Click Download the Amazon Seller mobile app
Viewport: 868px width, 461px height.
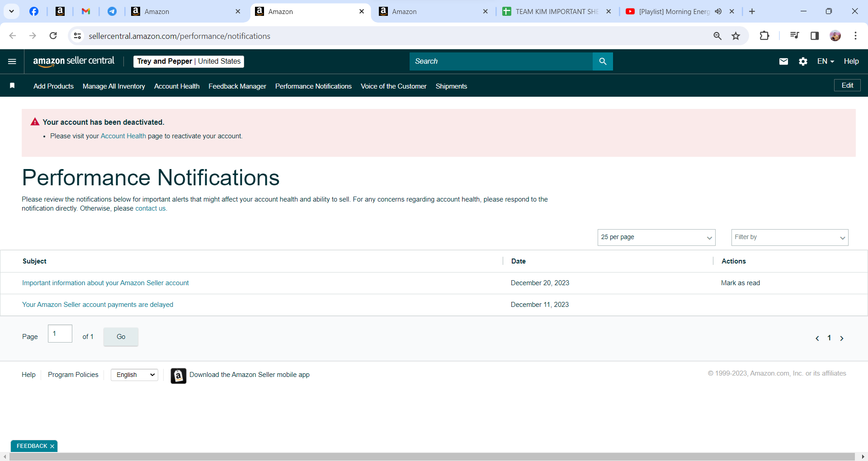(250, 375)
